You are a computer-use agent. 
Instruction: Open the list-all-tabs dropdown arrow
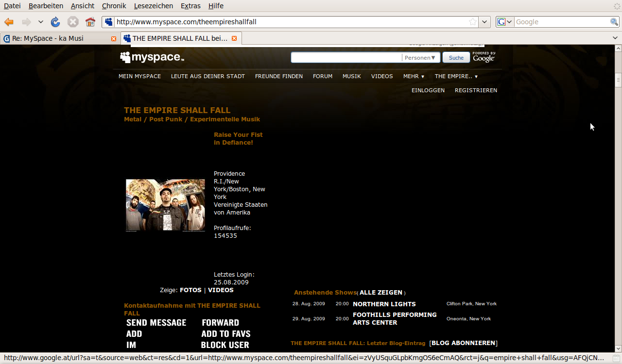(615, 38)
